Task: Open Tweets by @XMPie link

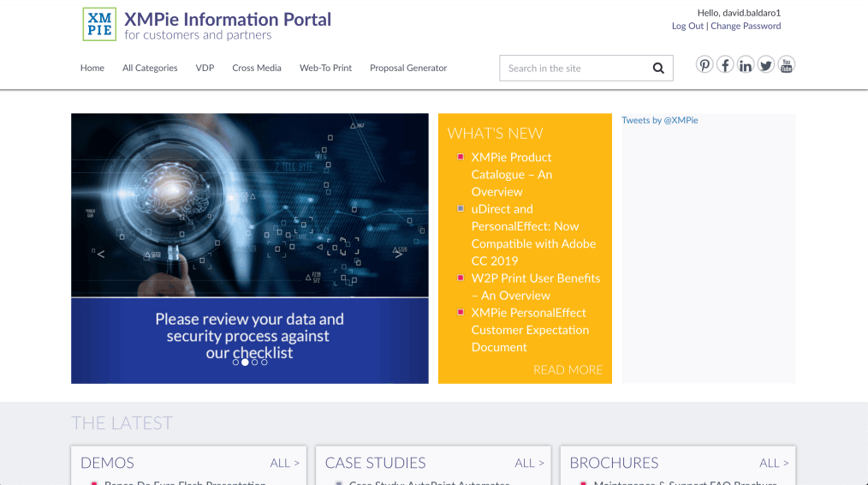Action: click(660, 120)
